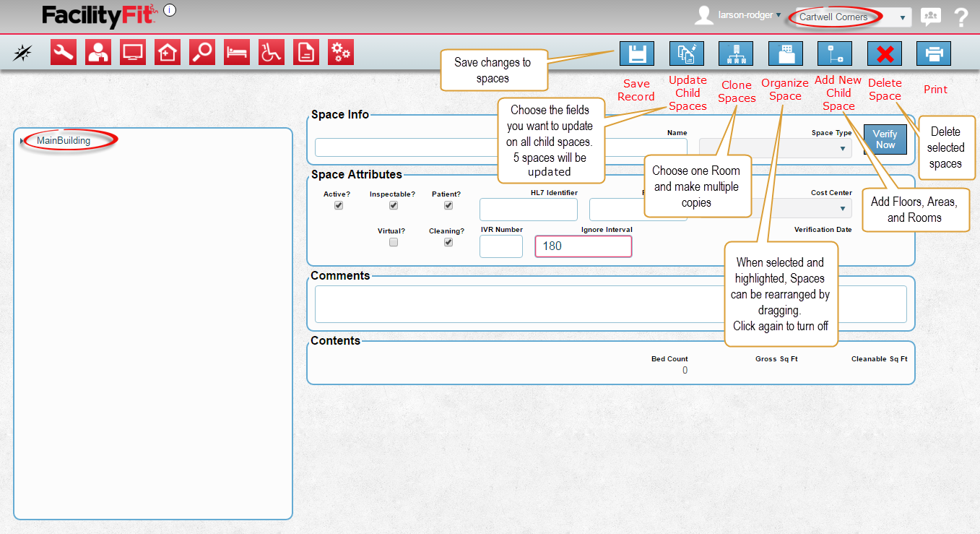Open the larson-rodger user menu

[750, 14]
